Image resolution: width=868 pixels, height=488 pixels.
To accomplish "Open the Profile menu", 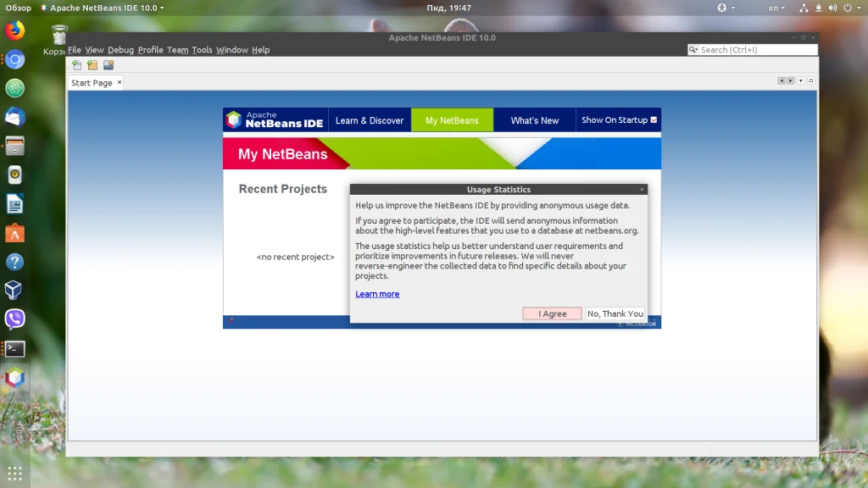I will [151, 50].
